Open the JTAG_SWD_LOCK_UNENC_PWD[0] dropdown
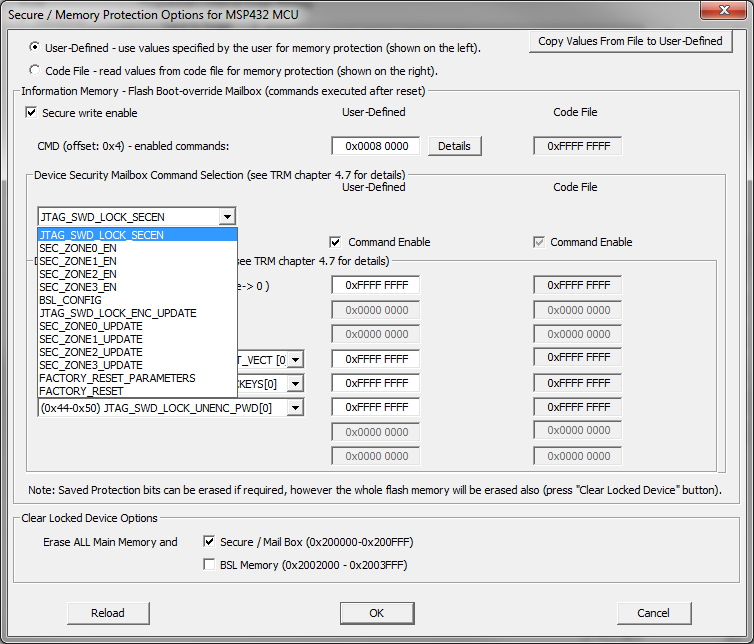This screenshot has width=754, height=644. coord(296,408)
